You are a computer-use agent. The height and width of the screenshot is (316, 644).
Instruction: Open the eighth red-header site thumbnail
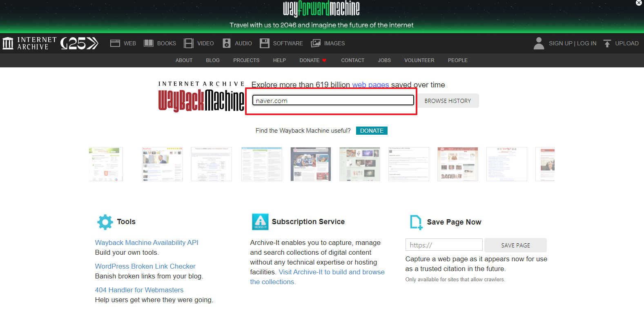458,164
